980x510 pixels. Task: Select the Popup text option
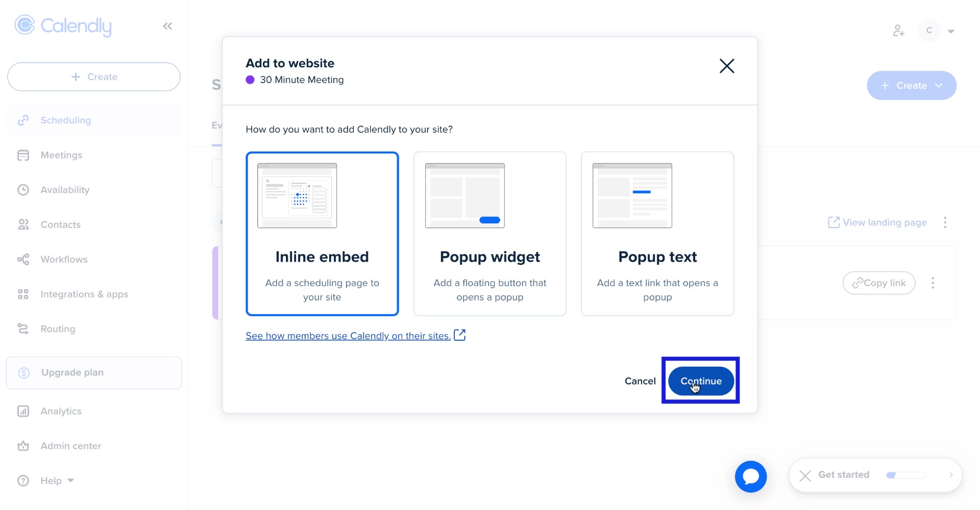(657, 234)
